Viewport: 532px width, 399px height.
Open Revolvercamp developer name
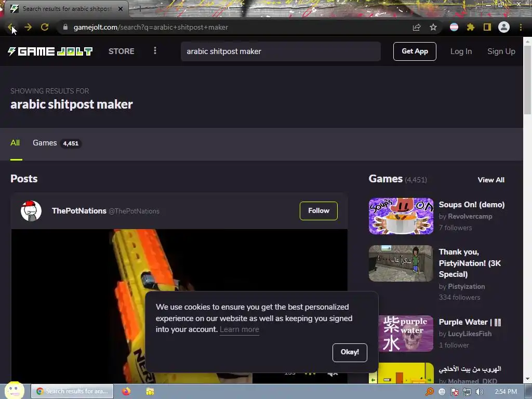[x=470, y=216]
